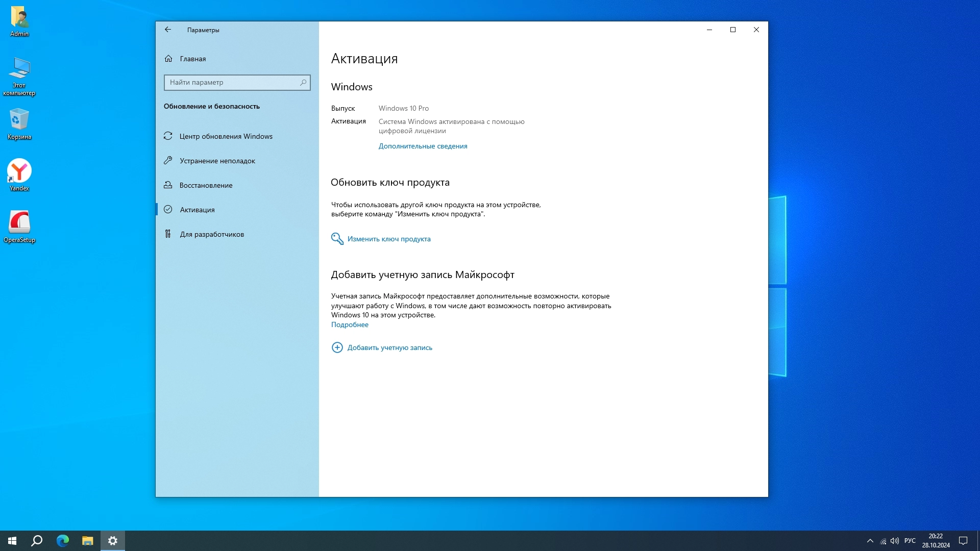The width and height of the screenshot is (980, 551).
Task: Click the key icon for changing the product key
Action: pyautogui.click(x=337, y=239)
